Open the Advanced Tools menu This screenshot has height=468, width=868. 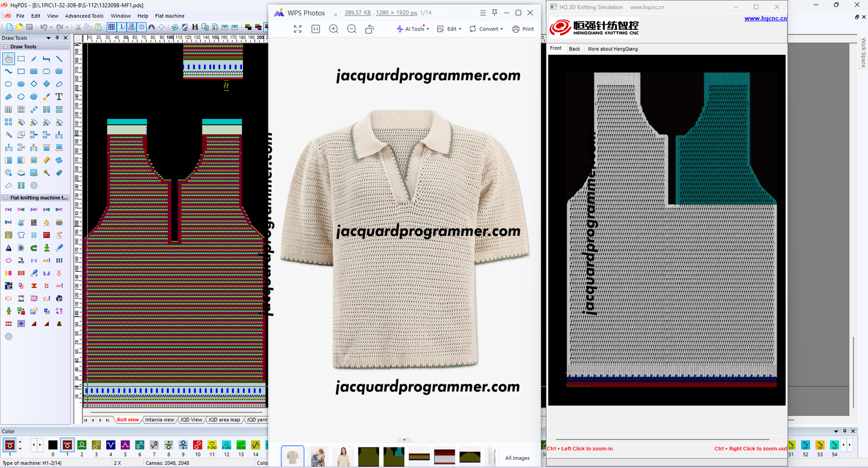(x=84, y=16)
